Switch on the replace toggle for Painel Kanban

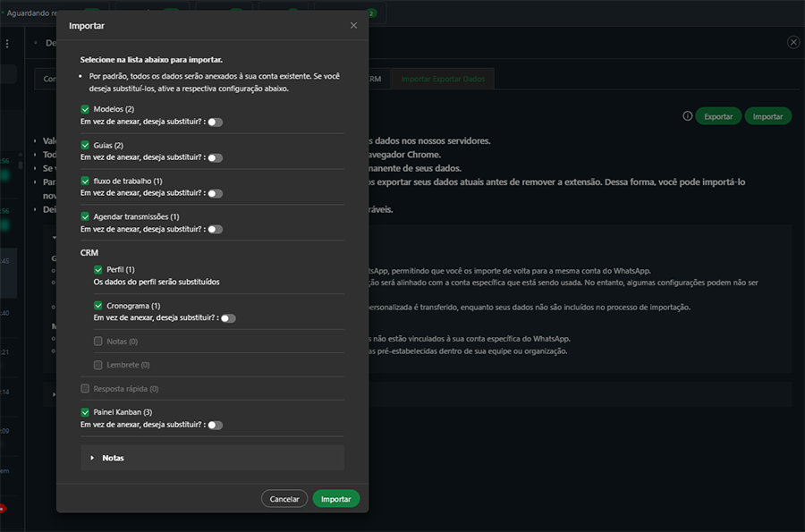click(x=215, y=425)
